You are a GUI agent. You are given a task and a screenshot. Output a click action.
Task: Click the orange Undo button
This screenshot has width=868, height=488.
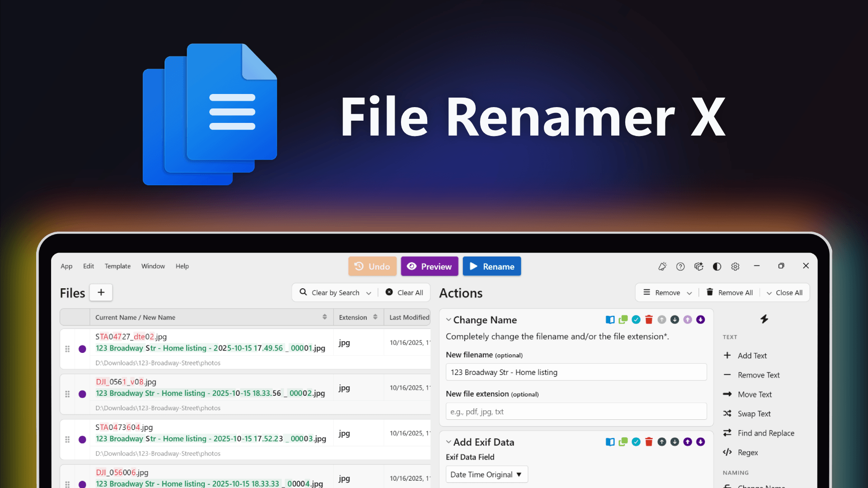[373, 267]
